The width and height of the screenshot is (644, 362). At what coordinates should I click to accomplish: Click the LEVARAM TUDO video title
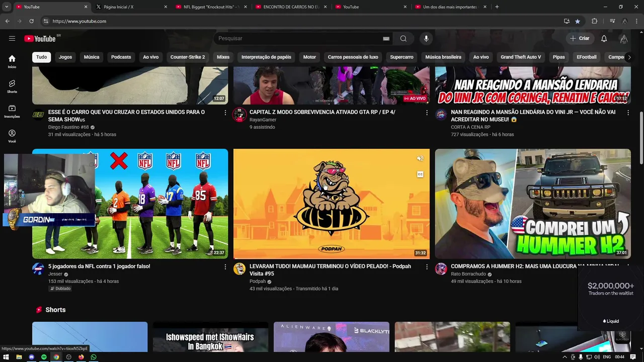point(330,270)
